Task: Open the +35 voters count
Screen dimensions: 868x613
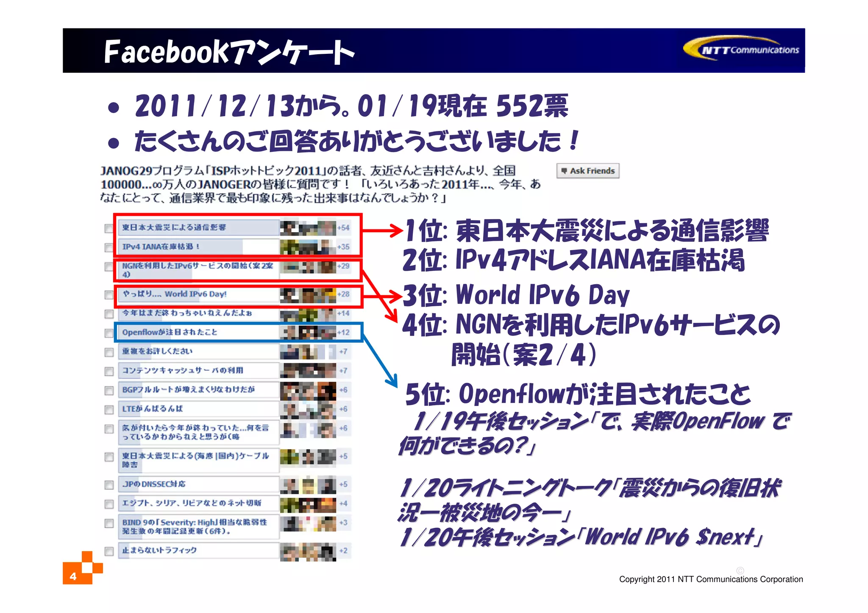Action: 343,247
